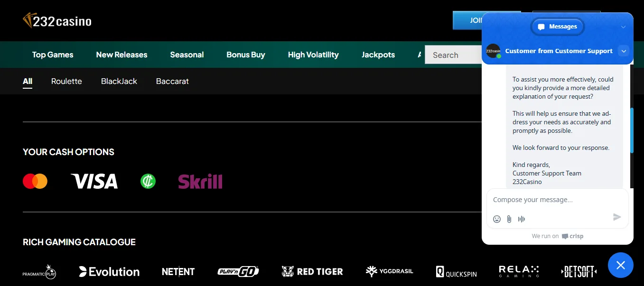The width and height of the screenshot is (644, 286).
Task: Click the 'RICH GAMING CATALOGUE' heading
Action: coord(79,242)
